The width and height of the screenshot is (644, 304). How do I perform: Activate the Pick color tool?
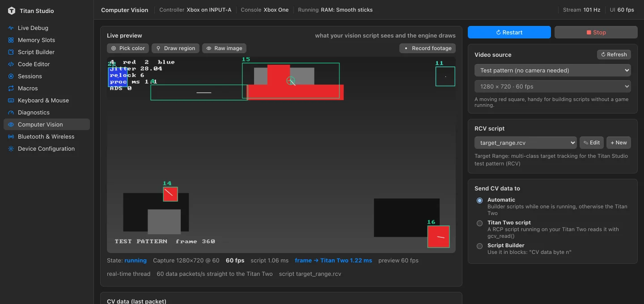click(128, 48)
